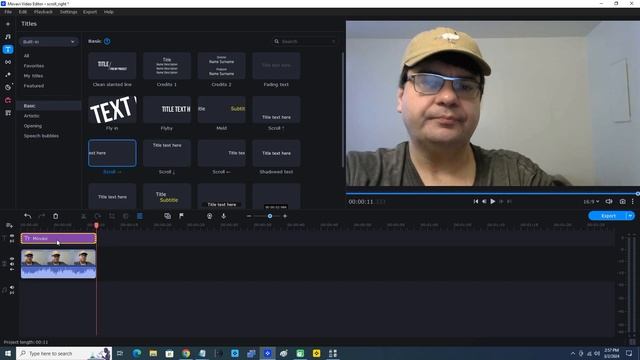Image resolution: width=640 pixels, height=360 pixels.
Task: Expand the Export options arrow
Action: tap(631, 216)
